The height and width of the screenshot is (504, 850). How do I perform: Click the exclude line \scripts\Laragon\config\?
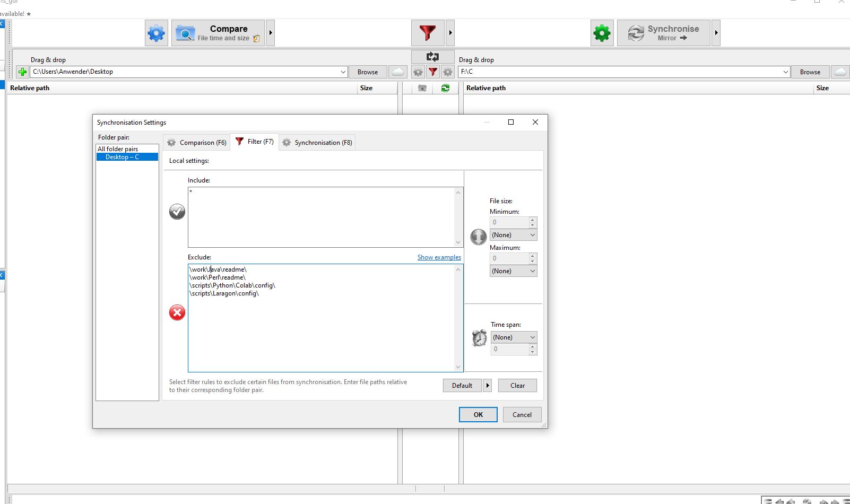click(224, 293)
